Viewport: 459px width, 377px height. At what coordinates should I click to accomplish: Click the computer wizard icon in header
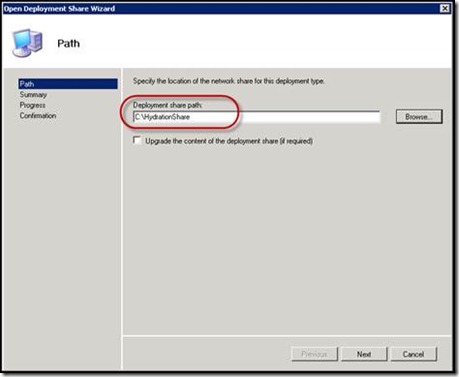pos(27,43)
